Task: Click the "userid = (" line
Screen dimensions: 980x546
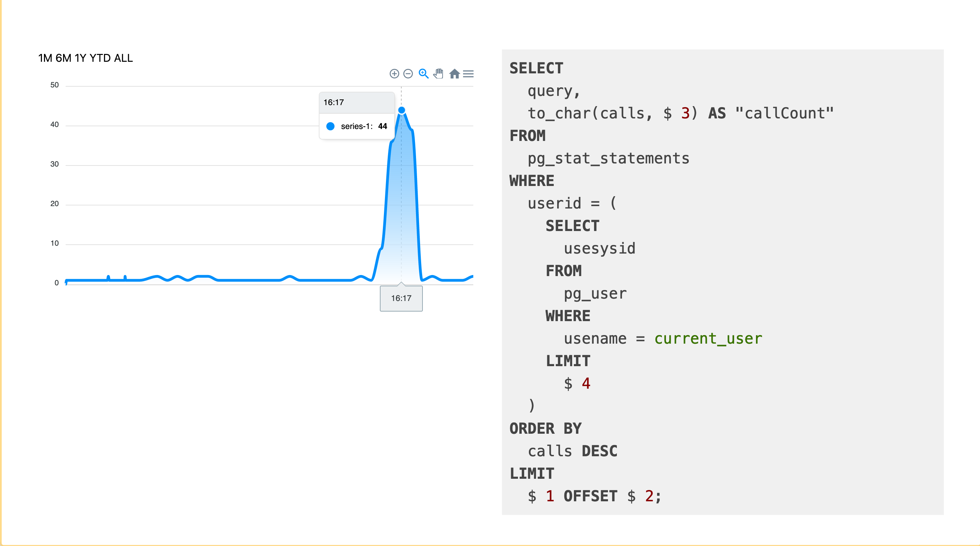Action: click(572, 203)
